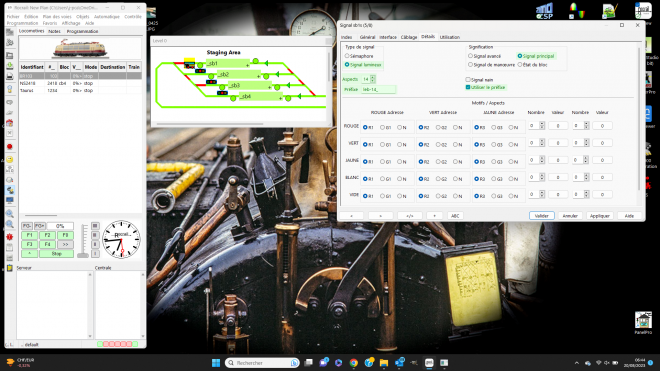Screen dimensions: 660x371
Task: Click the red emergency stop toolbar icon
Action: point(10,147)
